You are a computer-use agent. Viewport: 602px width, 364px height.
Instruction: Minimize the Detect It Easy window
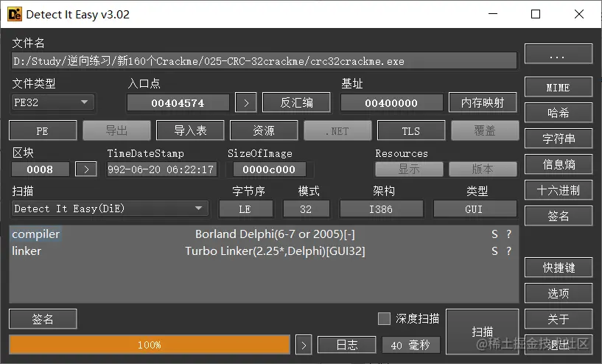click(493, 14)
